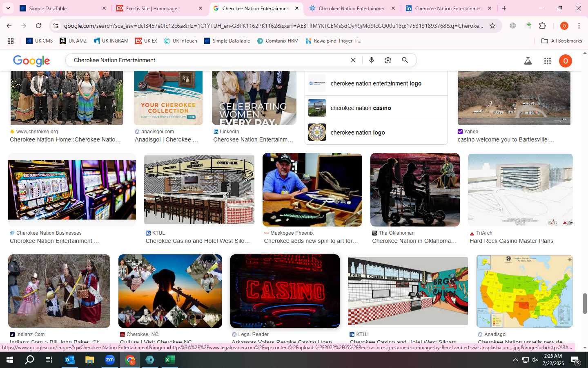Image resolution: width=588 pixels, height=368 pixels.
Task: Open Windows taskbar search
Action: coord(29,360)
